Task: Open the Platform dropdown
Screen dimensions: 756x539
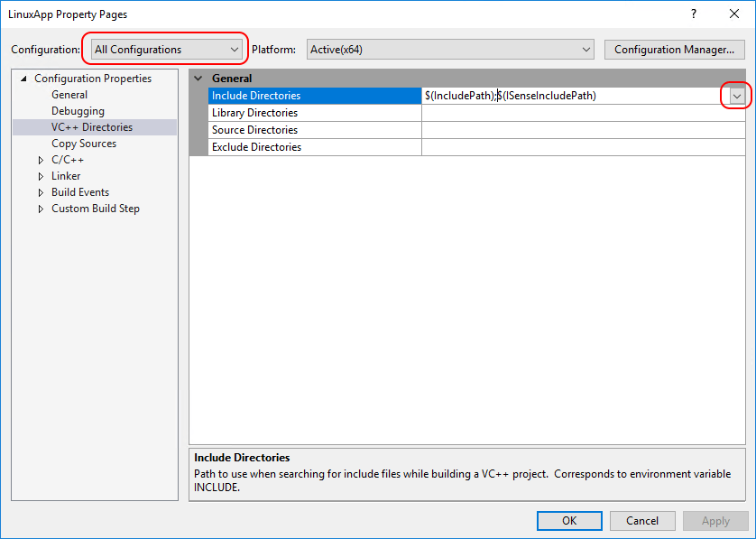Action: click(x=450, y=50)
